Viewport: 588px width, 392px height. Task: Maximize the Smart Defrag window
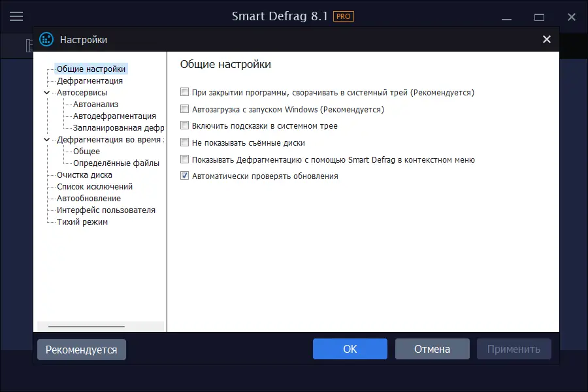pyautogui.click(x=539, y=17)
